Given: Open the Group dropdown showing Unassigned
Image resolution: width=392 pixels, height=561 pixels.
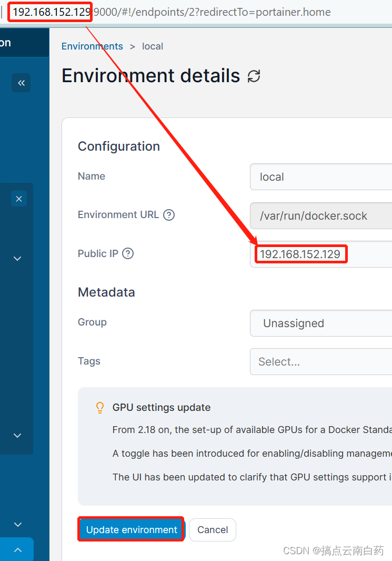Looking at the screenshot, I should [x=321, y=323].
